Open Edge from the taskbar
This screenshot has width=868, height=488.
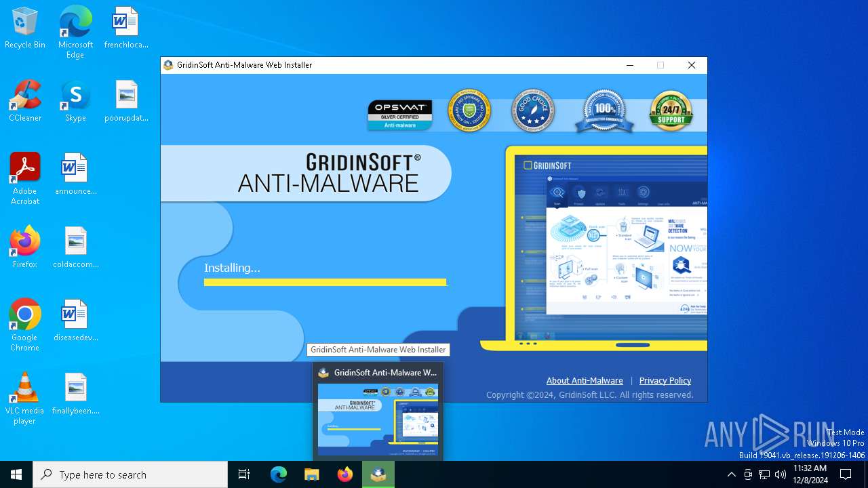point(279,474)
